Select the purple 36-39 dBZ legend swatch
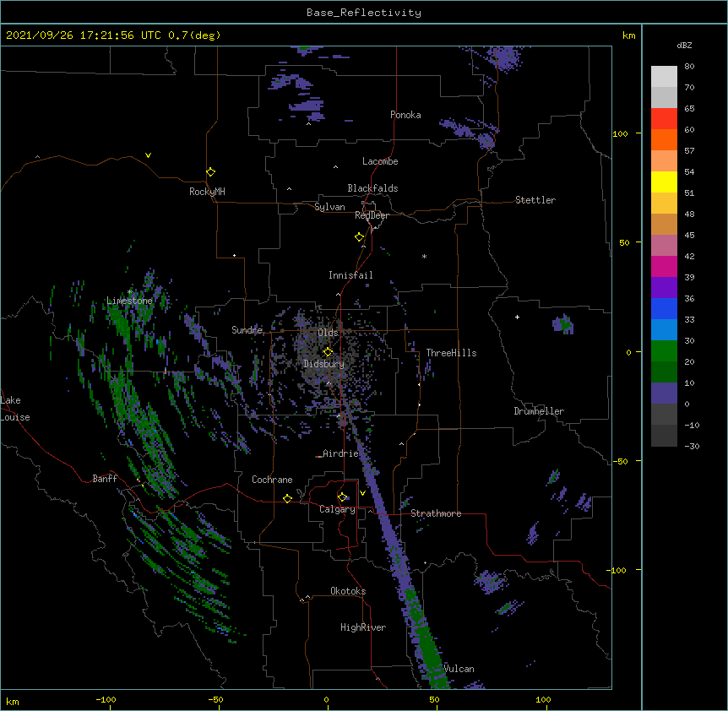 pyautogui.click(x=664, y=288)
